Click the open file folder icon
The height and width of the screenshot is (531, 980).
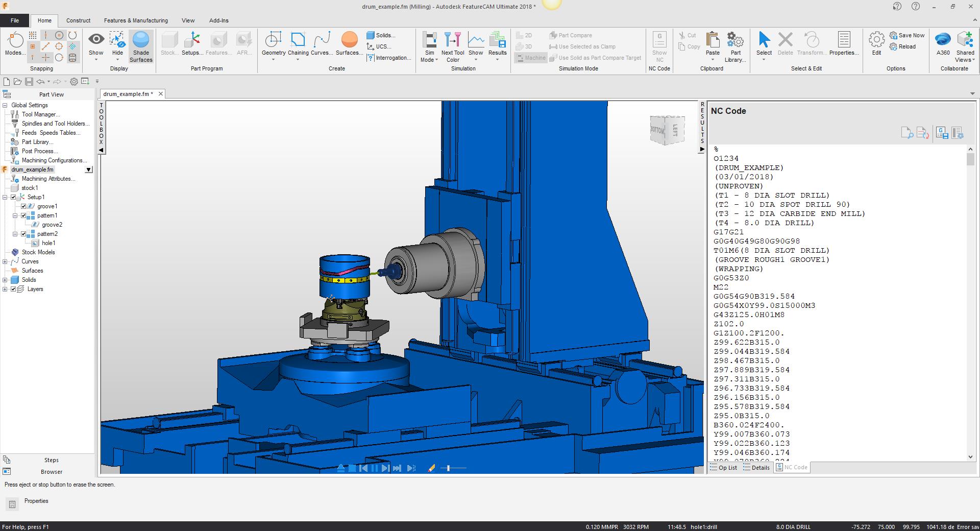(18, 82)
